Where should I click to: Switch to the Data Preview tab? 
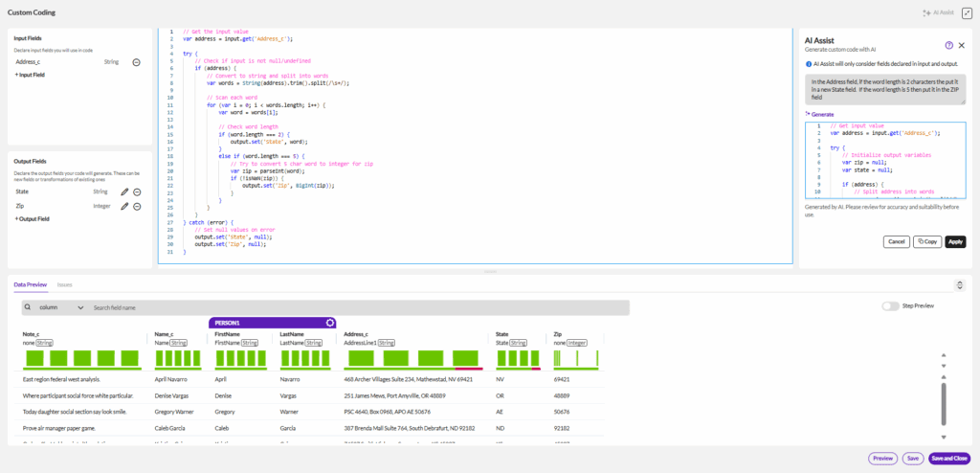click(31, 284)
